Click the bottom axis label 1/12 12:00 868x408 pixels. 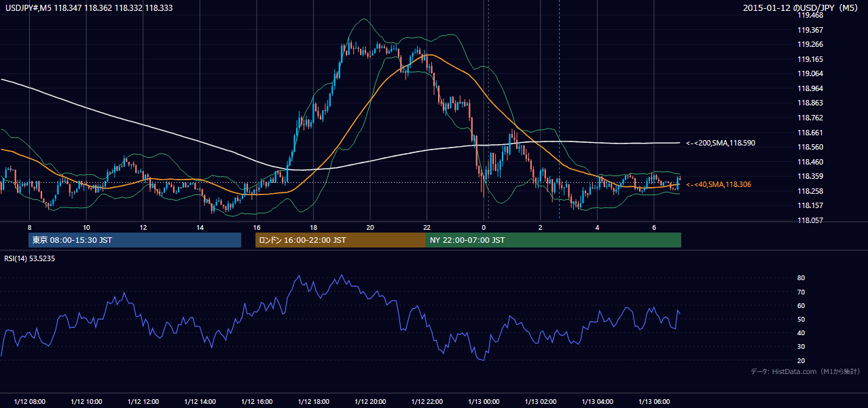pyautogui.click(x=143, y=401)
